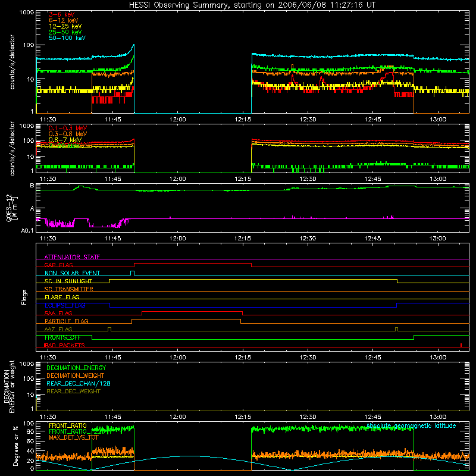Click the NON_SOLAR_EVENT flag label
476x476 pixels.
pyautogui.click(x=72, y=273)
